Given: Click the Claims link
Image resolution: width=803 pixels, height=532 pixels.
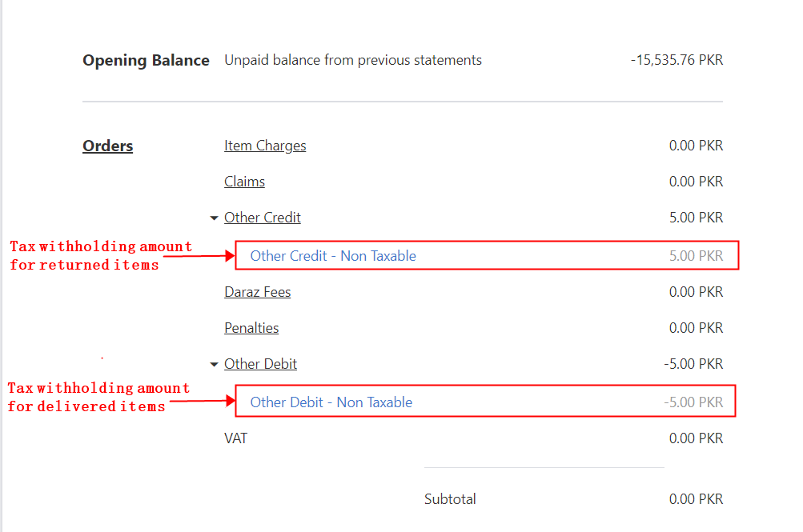Looking at the screenshot, I should point(244,182).
